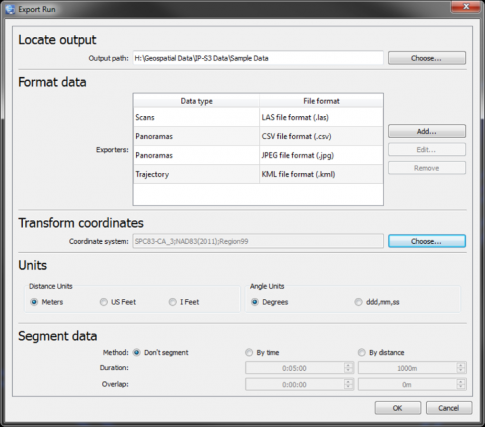Image resolution: width=485 pixels, height=427 pixels.
Task: Segment data By distance
Action: [x=381, y=352]
